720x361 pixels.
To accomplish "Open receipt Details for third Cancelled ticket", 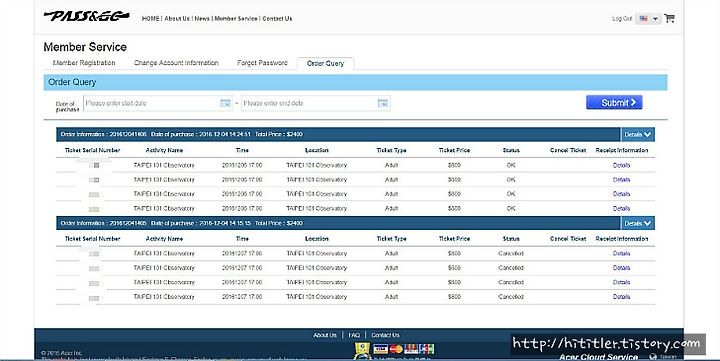I will [621, 282].
